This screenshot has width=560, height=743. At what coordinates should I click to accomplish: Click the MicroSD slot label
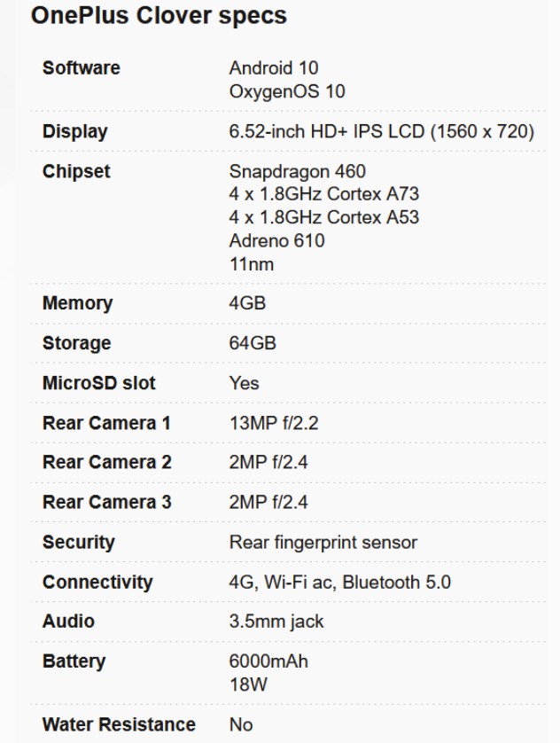[x=98, y=383]
